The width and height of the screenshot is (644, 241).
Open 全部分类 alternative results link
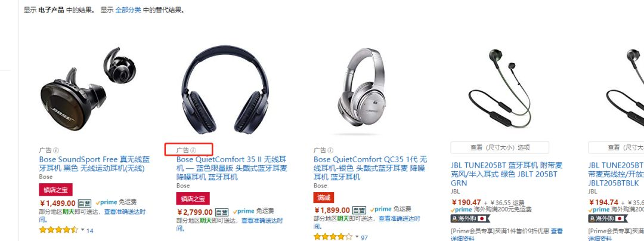[128, 10]
